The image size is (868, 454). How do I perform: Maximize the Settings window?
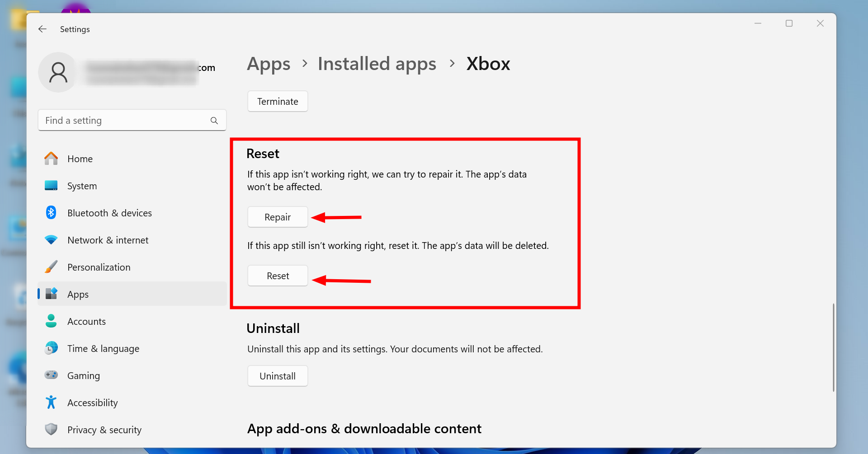point(789,23)
